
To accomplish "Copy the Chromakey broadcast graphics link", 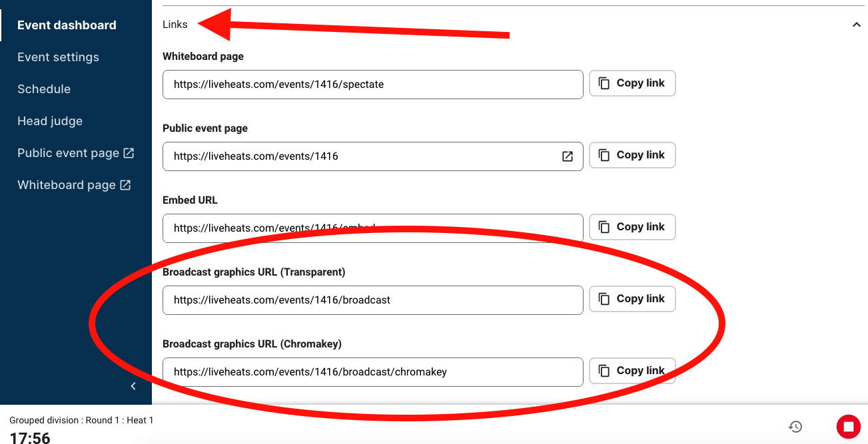I will pyautogui.click(x=632, y=371).
